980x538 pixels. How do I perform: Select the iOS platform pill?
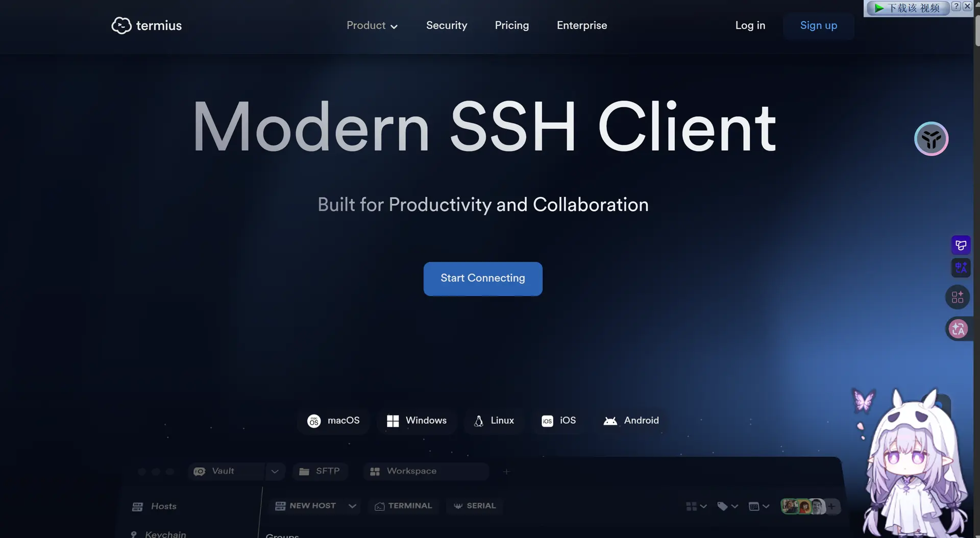point(559,421)
